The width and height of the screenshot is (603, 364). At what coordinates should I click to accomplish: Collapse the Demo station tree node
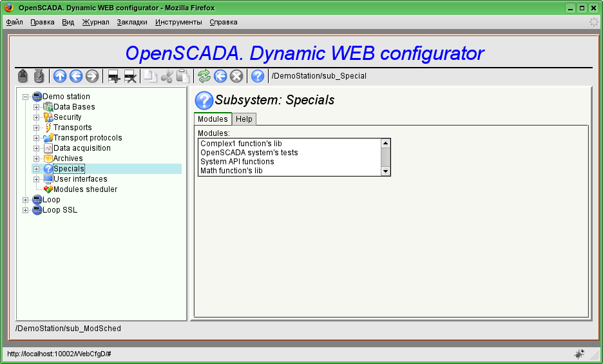pyautogui.click(x=25, y=97)
